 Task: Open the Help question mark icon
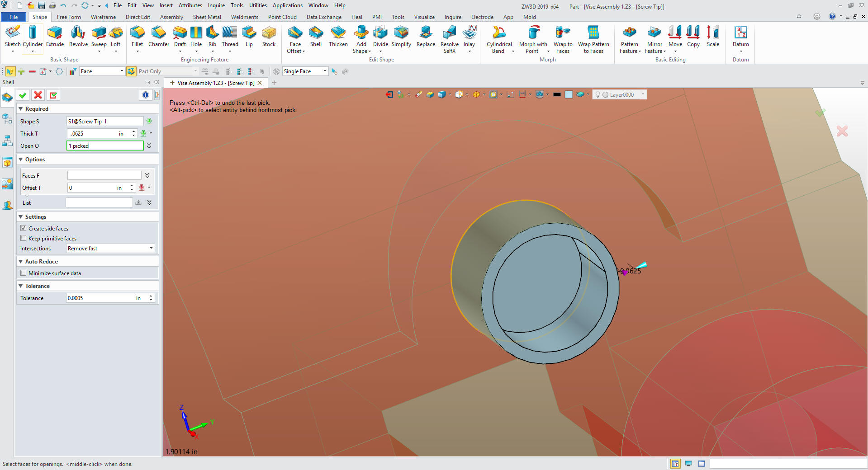pyautogui.click(x=832, y=16)
